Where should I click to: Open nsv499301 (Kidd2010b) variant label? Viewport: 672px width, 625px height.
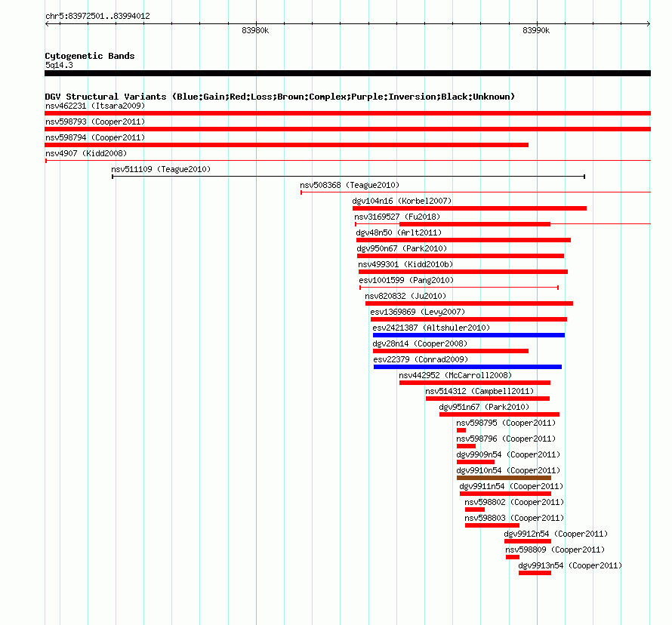pos(405,264)
